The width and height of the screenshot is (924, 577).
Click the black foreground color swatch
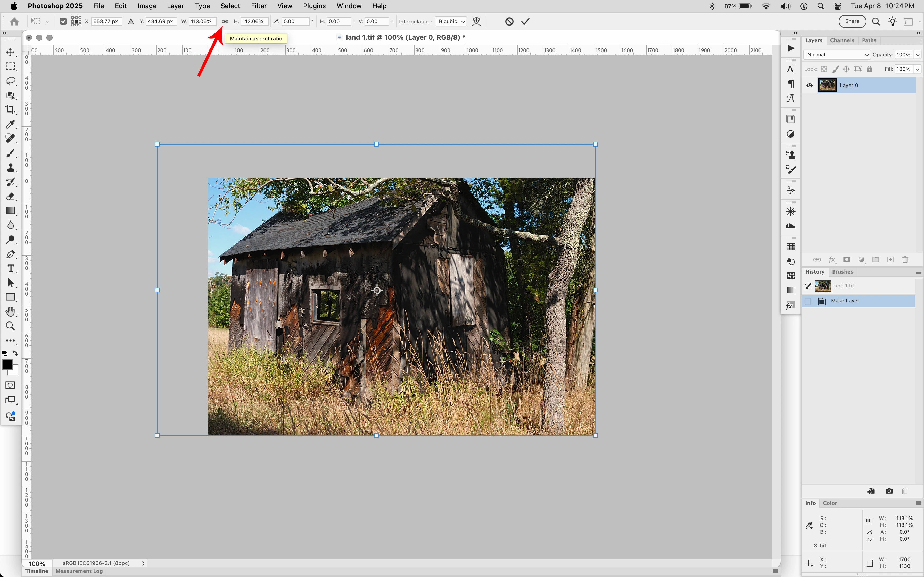(7, 364)
